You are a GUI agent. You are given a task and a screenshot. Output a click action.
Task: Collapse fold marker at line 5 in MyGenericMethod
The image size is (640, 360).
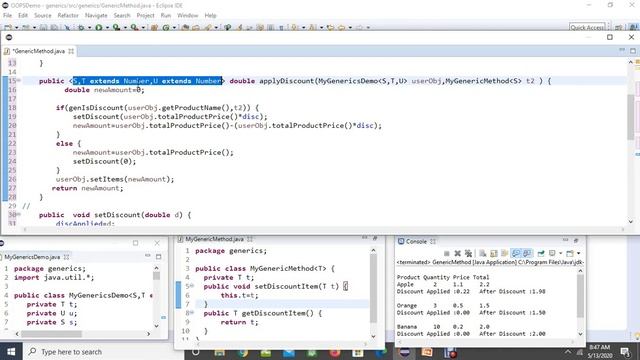coord(192,286)
